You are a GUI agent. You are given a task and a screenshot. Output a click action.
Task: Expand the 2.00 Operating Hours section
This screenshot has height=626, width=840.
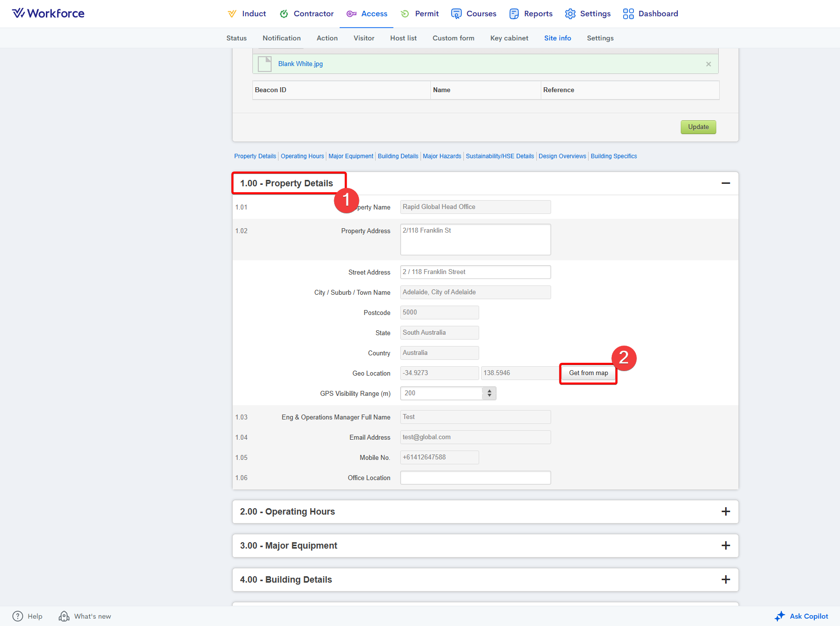click(726, 512)
